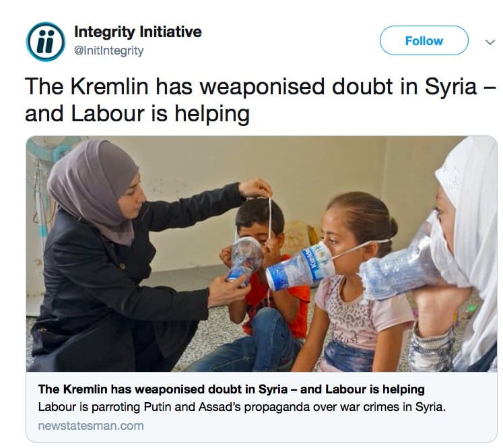503x448 pixels.
Task: Open the Integrity Initiative display name
Action: [138, 32]
